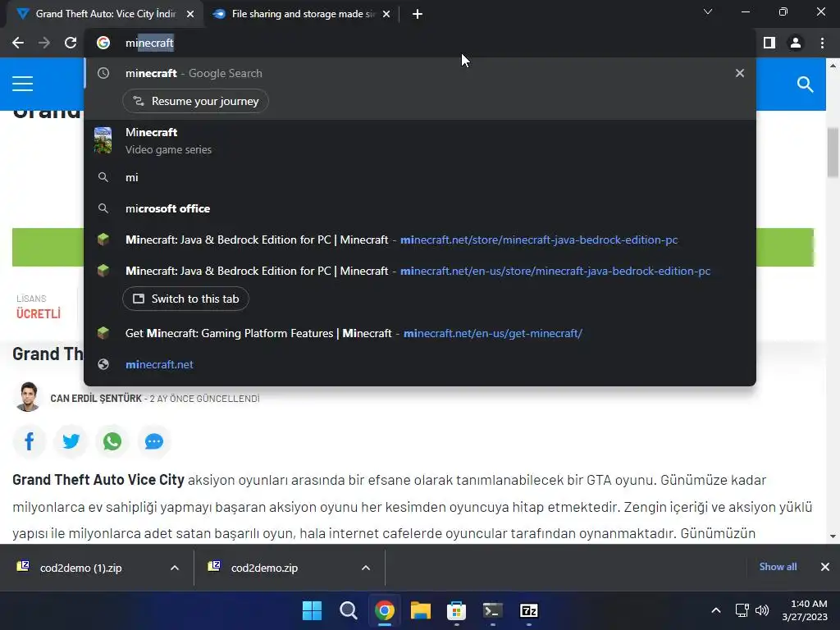Switch to Grand Theft Auto: Vice City tab

(x=106, y=14)
